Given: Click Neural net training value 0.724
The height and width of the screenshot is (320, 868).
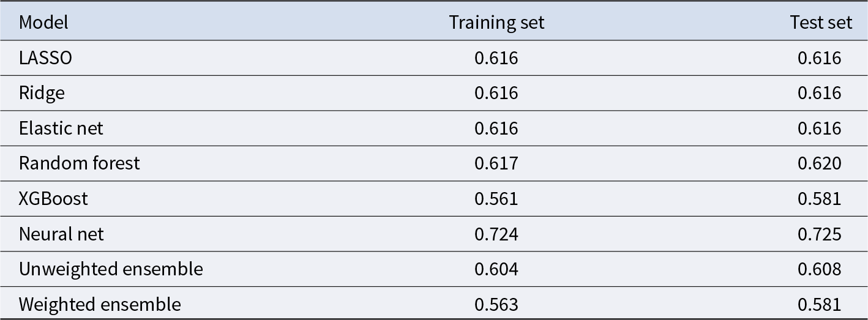Looking at the screenshot, I should [496, 234].
